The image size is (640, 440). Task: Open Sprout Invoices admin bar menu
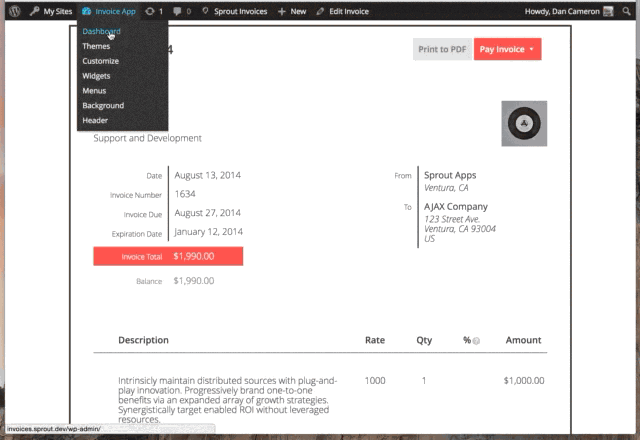point(234,11)
